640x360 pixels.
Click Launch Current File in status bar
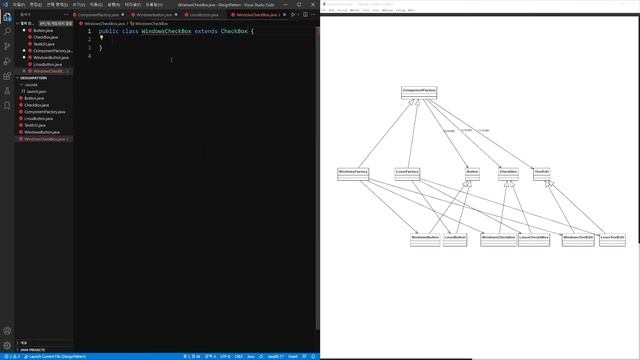[x=55, y=357]
